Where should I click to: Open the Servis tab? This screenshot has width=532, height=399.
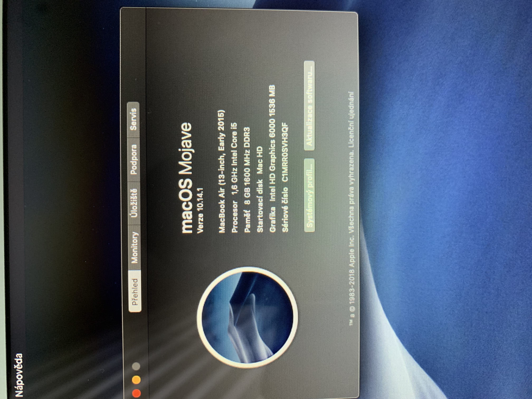[x=133, y=120]
